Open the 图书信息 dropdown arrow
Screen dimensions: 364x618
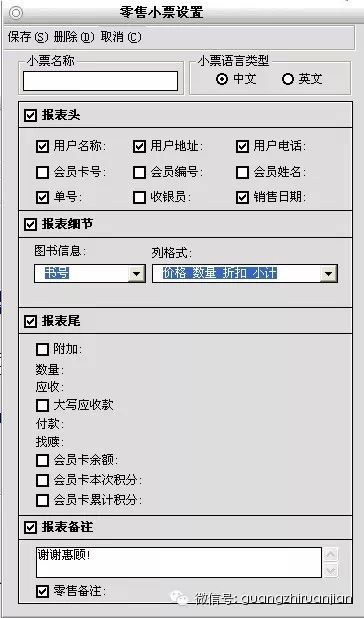[x=137, y=274]
